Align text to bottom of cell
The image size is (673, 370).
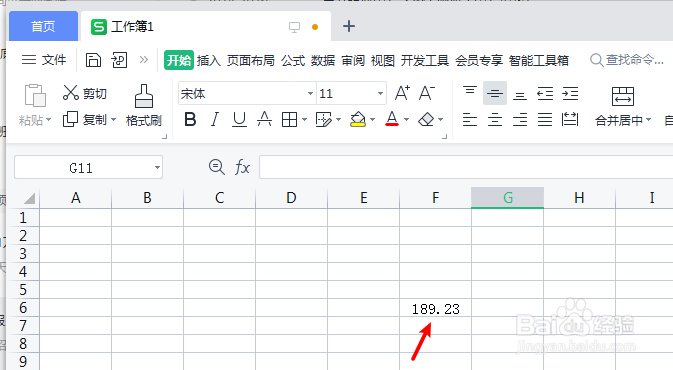click(x=520, y=94)
